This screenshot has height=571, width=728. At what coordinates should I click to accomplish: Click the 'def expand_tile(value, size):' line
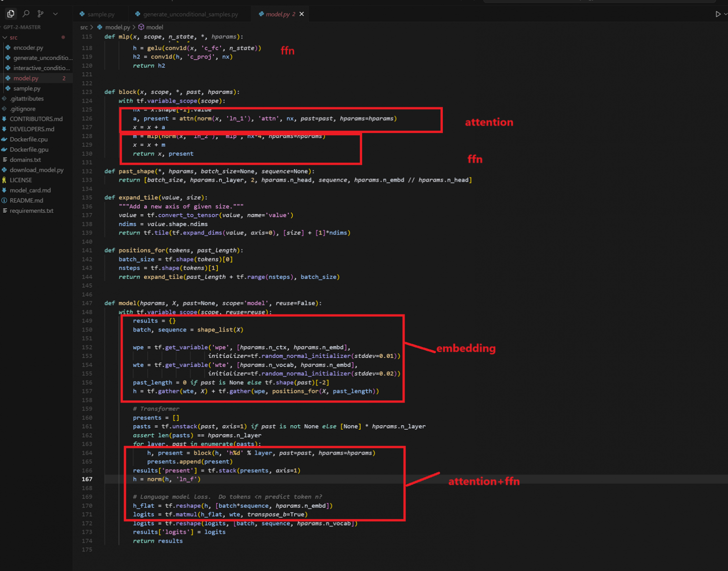156,197
